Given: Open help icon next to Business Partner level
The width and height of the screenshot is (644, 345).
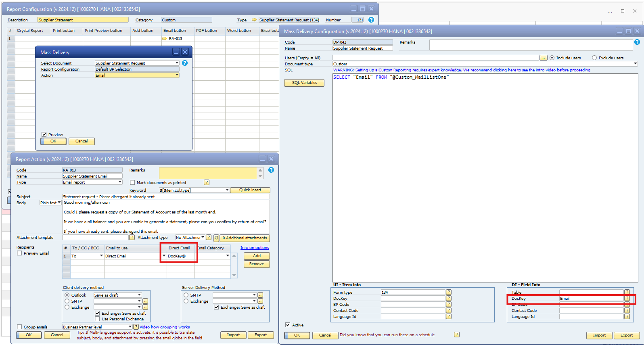Looking at the screenshot, I should [136, 327].
